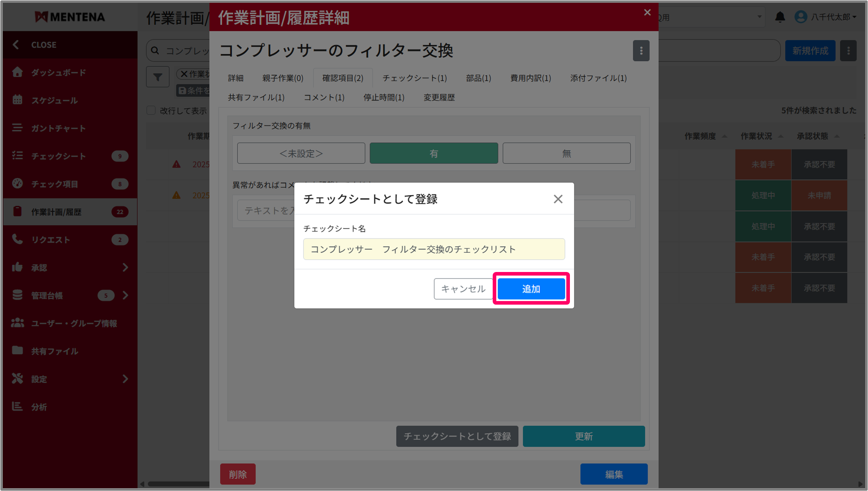
Task: Open Gantt chart sidebar item
Action: point(59,128)
